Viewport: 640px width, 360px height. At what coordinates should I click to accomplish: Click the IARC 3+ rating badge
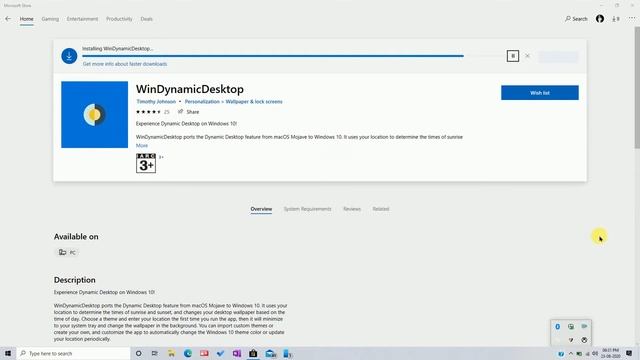point(146,163)
